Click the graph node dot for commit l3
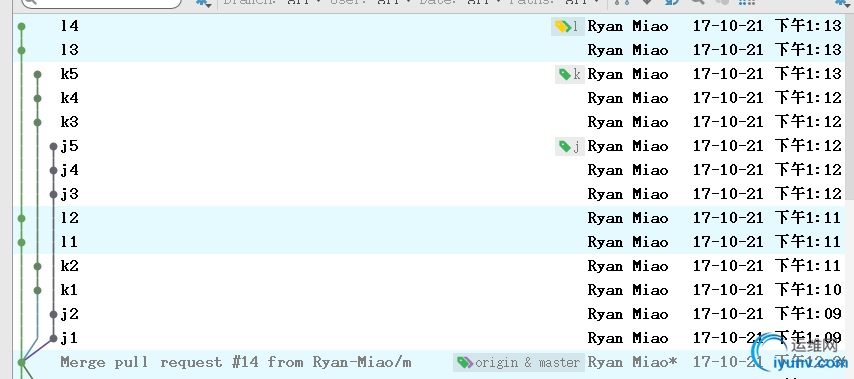This screenshot has width=854, height=379. coord(21,50)
